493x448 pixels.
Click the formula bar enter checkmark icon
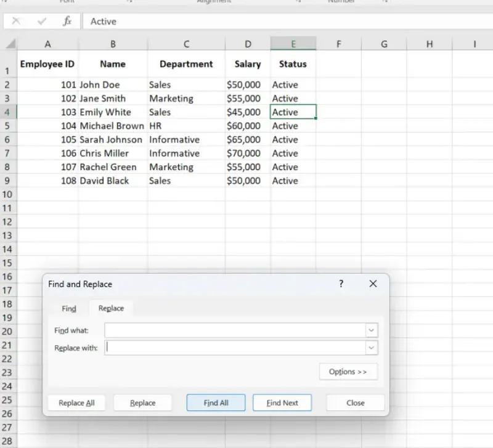(41, 21)
